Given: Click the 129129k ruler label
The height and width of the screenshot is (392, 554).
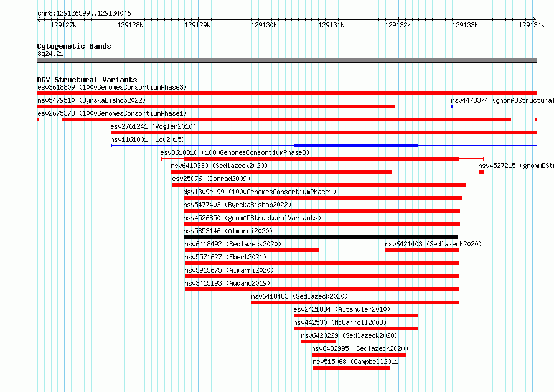Looking at the screenshot, I should pos(197,25).
